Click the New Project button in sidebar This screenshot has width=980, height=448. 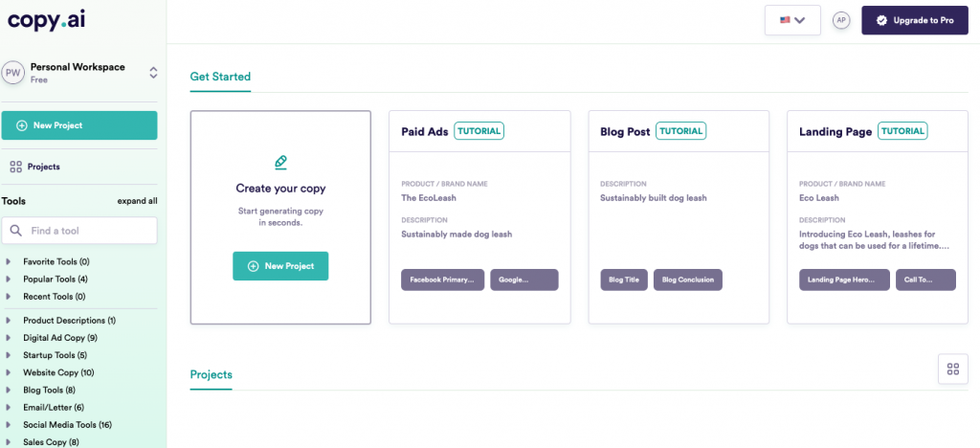pyautogui.click(x=78, y=125)
